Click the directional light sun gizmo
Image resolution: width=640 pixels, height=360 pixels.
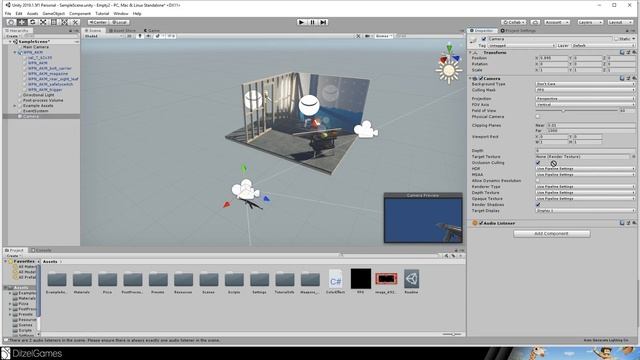(449, 71)
